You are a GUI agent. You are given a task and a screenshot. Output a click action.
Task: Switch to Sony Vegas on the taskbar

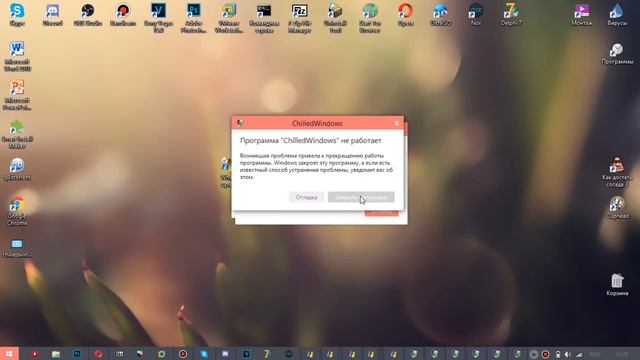[x=246, y=354]
